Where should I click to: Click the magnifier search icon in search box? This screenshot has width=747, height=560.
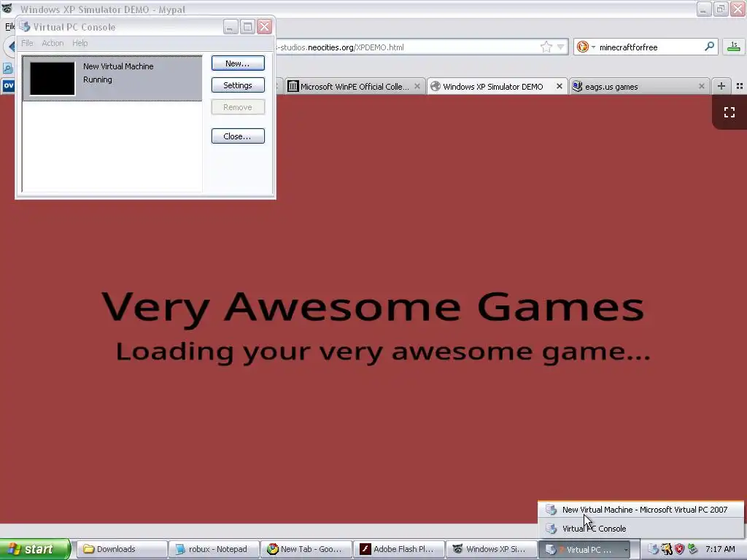pos(709,47)
